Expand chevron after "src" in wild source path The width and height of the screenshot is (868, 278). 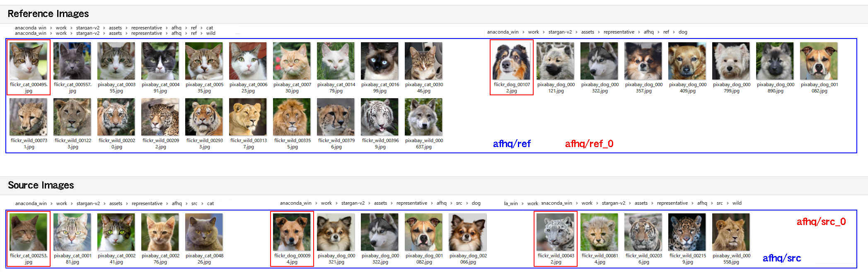[x=727, y=203]
